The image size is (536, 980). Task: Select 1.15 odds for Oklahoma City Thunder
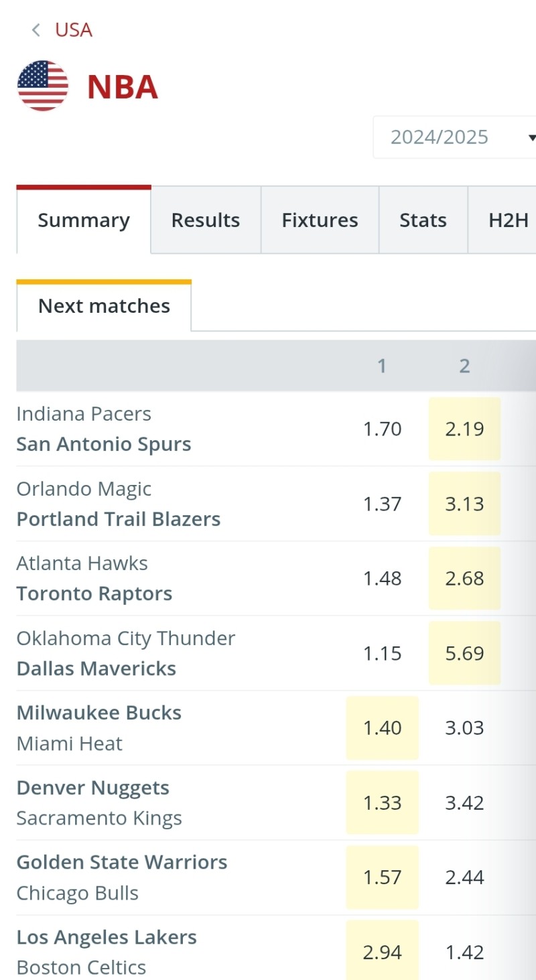382,653
